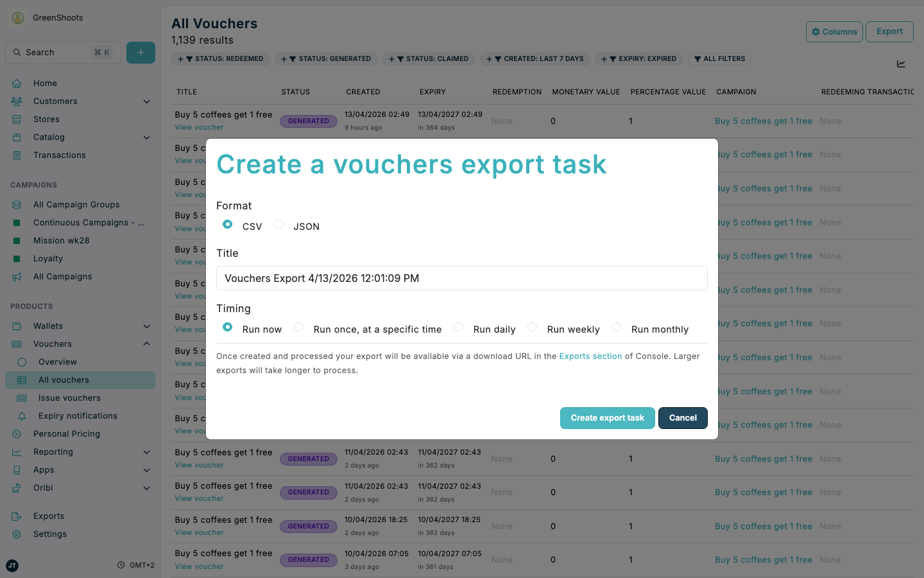Image resolution: width=924 pixels, height=578 pixels.
Task: Open the analytics chart icon above the table
Action: tap(901, 64)
